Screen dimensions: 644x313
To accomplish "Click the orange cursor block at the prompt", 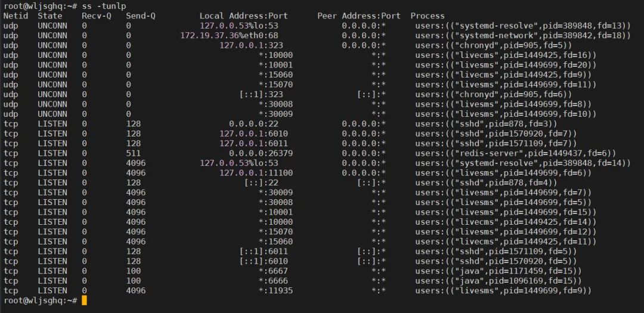I will (x=84, y=300).
